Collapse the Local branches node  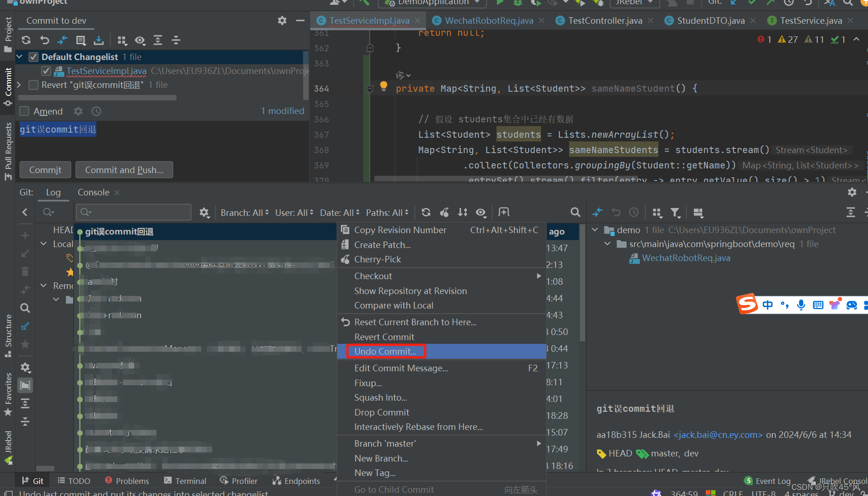[x=43, y=244]
